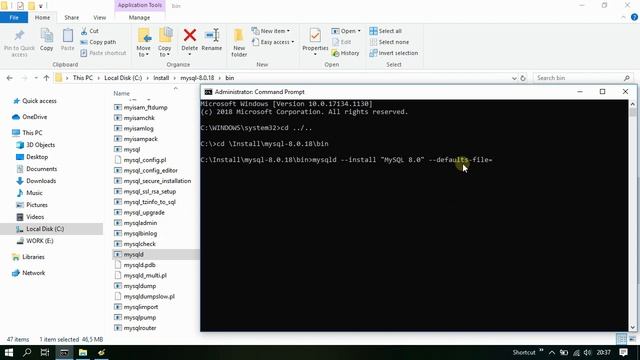Click This PC in address breadcrumb
This screenshot has height=360, width=640.
click(x=83, y=78)
